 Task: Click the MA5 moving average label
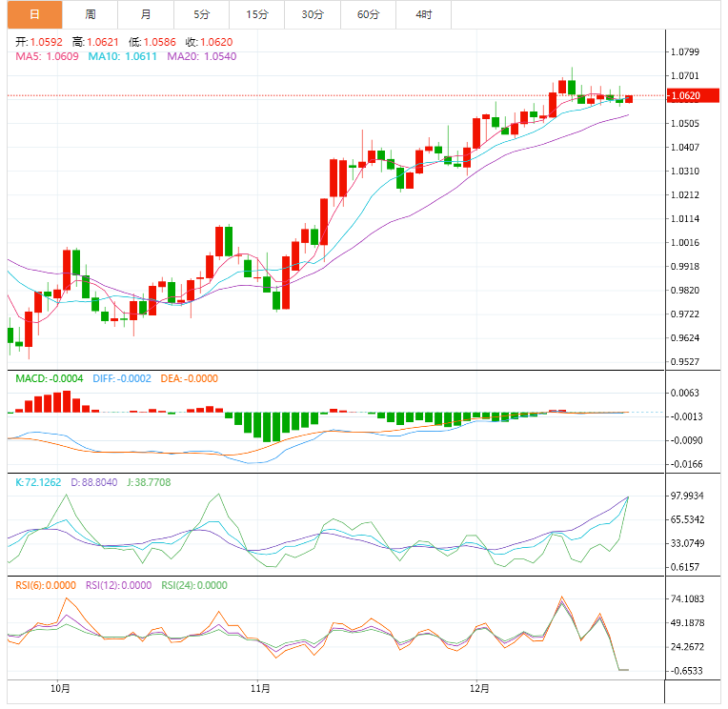point(48,57)
